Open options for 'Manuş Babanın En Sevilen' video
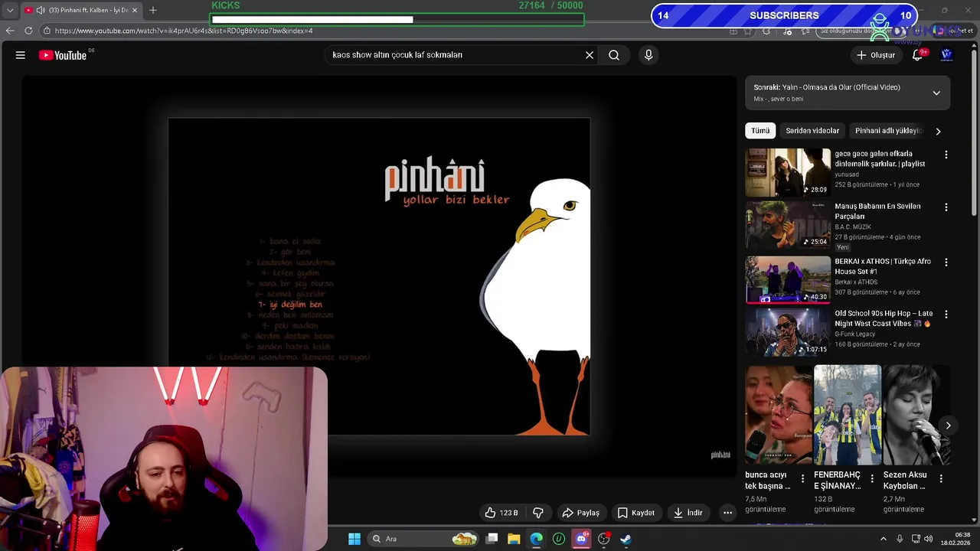This screenshot has height=551, width=980. click(x=946, y=207)
